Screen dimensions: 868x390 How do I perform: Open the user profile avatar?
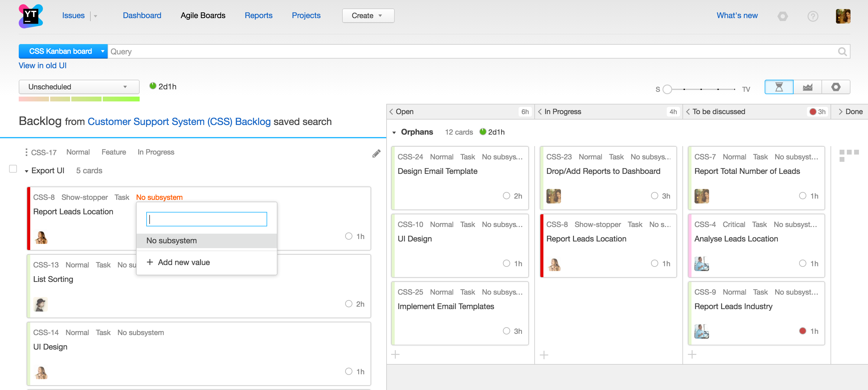843,16
